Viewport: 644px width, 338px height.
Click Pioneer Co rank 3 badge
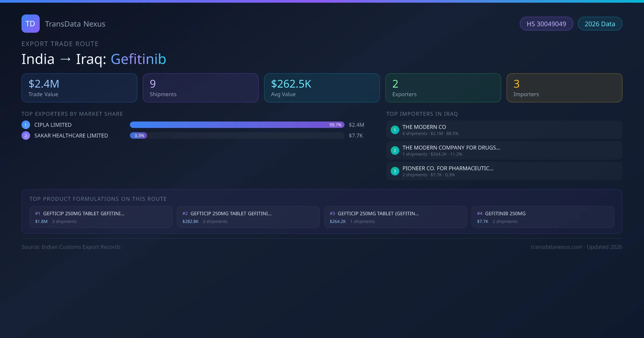point(395,171)
